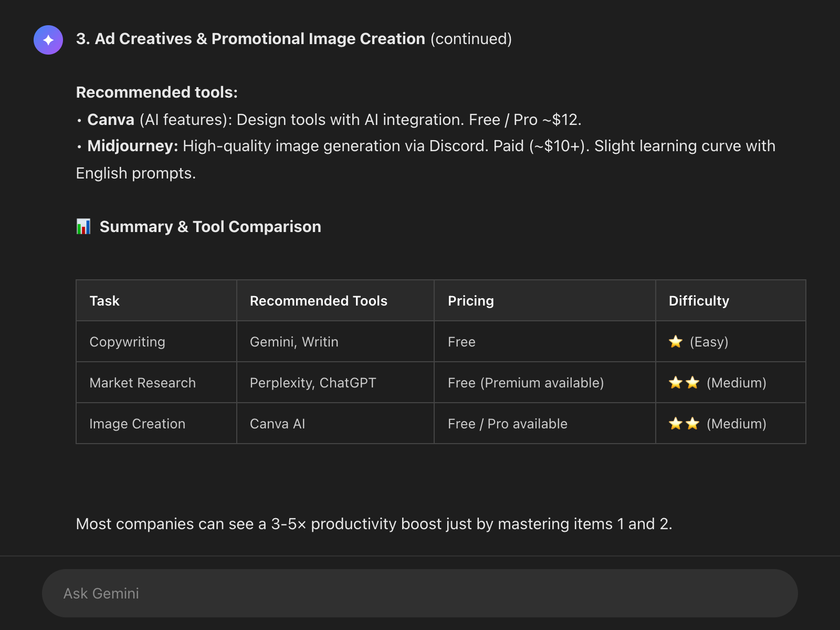Click the bold Midjourney text in the bullet

coord(132,146)
